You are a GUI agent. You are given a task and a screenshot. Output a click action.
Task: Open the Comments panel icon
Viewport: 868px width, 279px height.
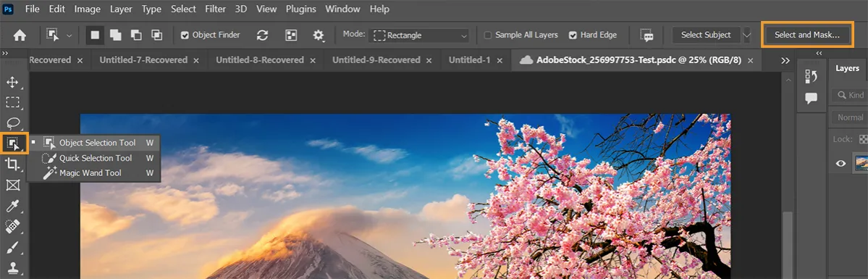click(811, 99)
